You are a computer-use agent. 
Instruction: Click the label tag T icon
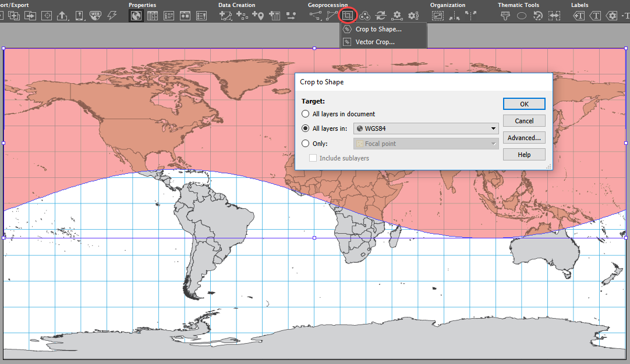click(x=595, y=16)
